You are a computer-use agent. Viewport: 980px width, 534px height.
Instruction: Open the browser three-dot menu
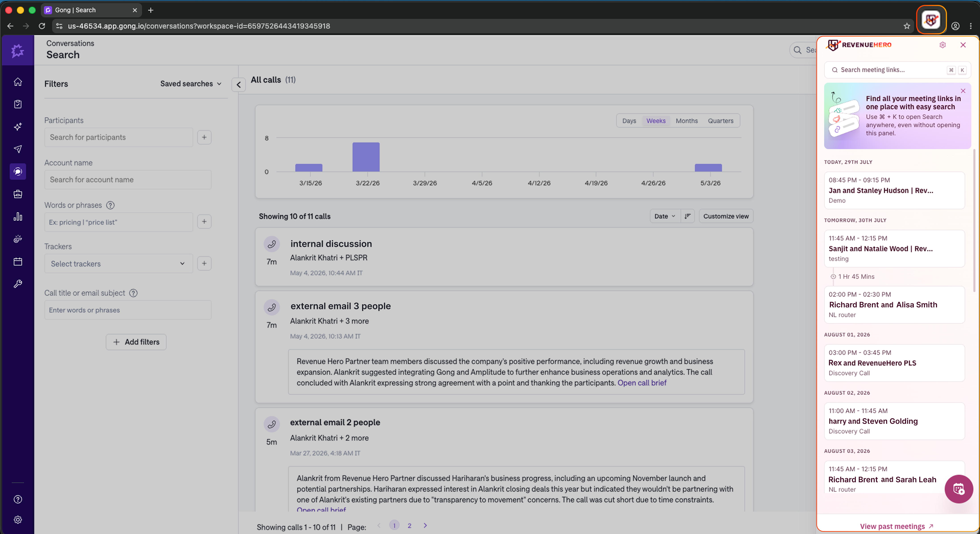971,26
